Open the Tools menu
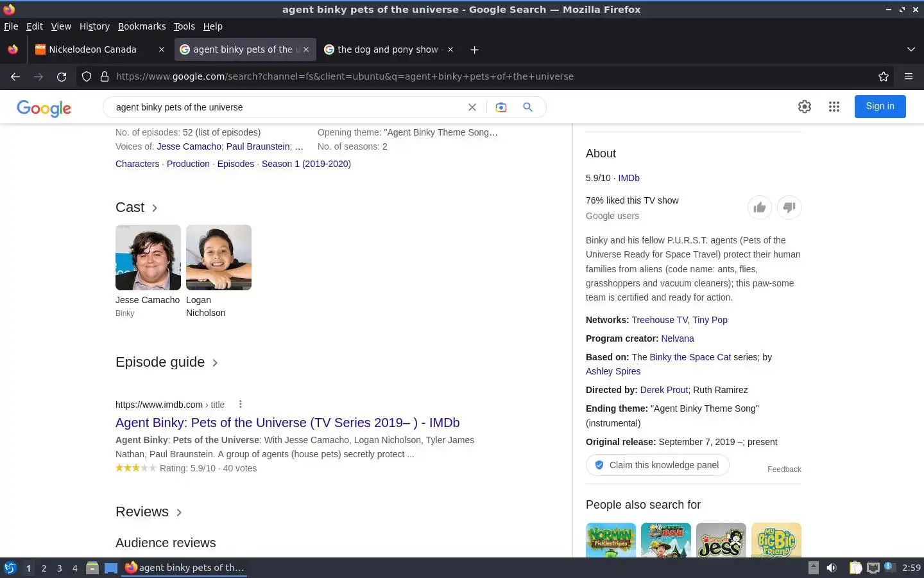The image size is (924, 578). (x=184, y=26)
